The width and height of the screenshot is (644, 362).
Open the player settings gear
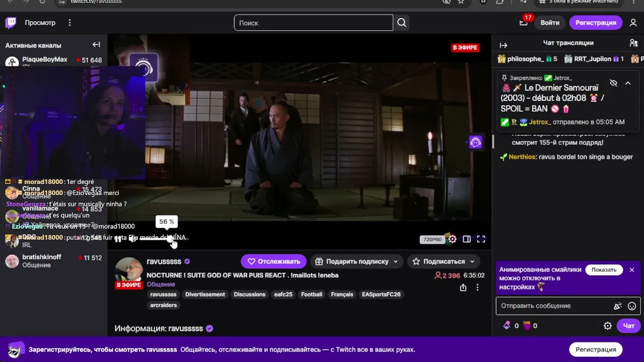coord(452,239)
